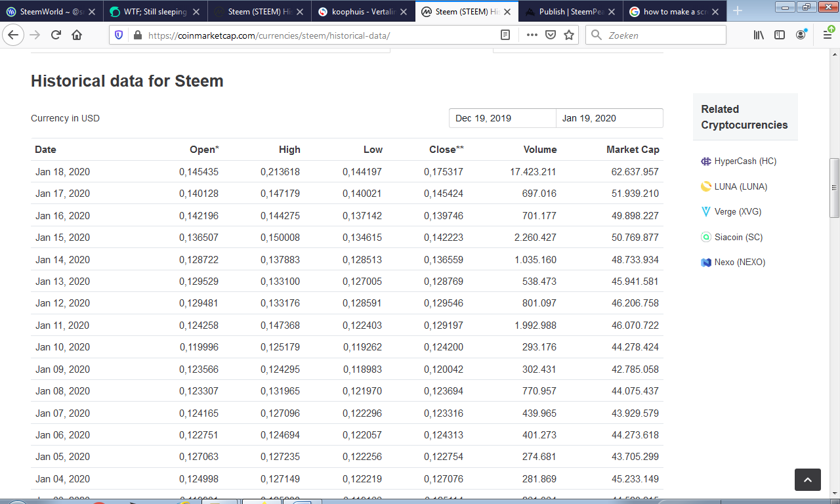Open the page actions three-dot menu

(x=532, y=35)
